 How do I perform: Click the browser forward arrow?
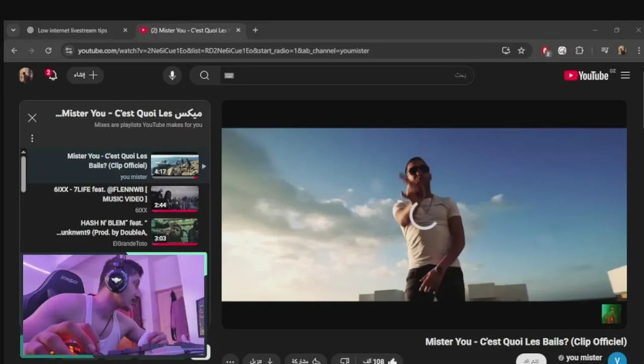pos(31,51)
